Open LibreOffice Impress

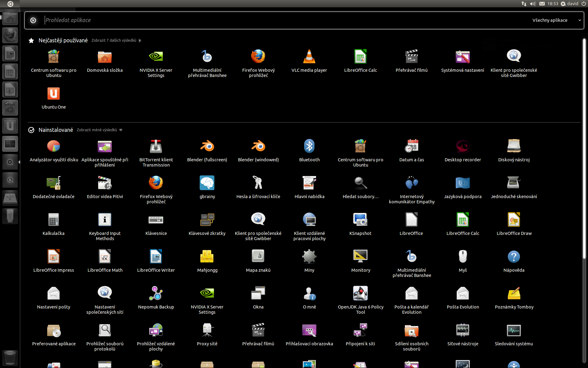coord(54,261)
